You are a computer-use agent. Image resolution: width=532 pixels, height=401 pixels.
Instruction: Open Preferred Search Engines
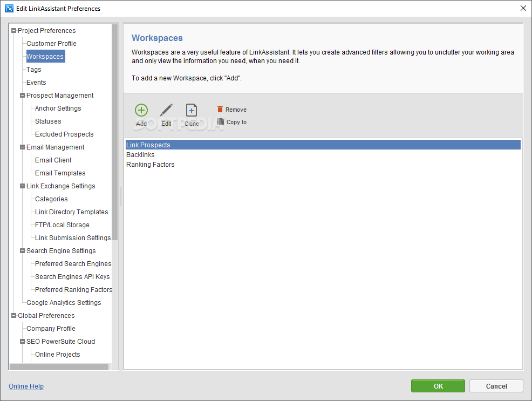tap(73, 264)
